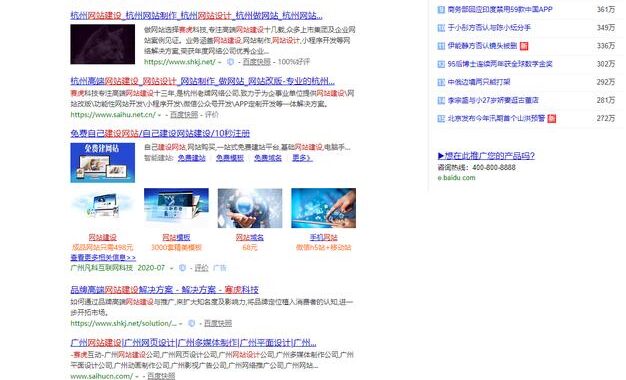
Task: Open hot topic 商务部回应印度禁用59款中国APP
Action: [500, 9]
